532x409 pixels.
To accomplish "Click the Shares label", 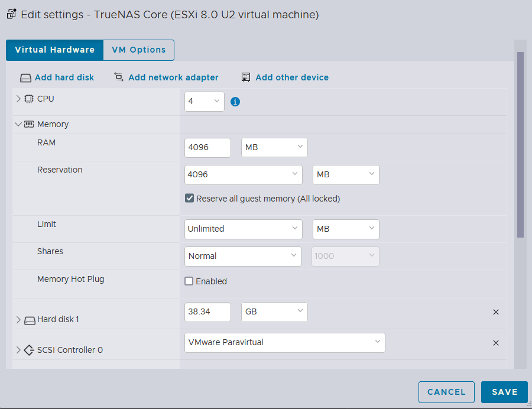I will tap(50, 251).
